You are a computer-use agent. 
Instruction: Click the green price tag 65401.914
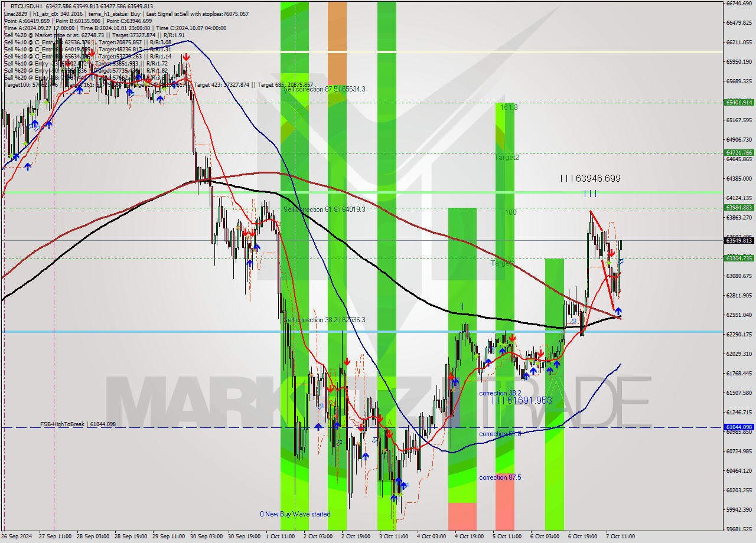point(738,102)
